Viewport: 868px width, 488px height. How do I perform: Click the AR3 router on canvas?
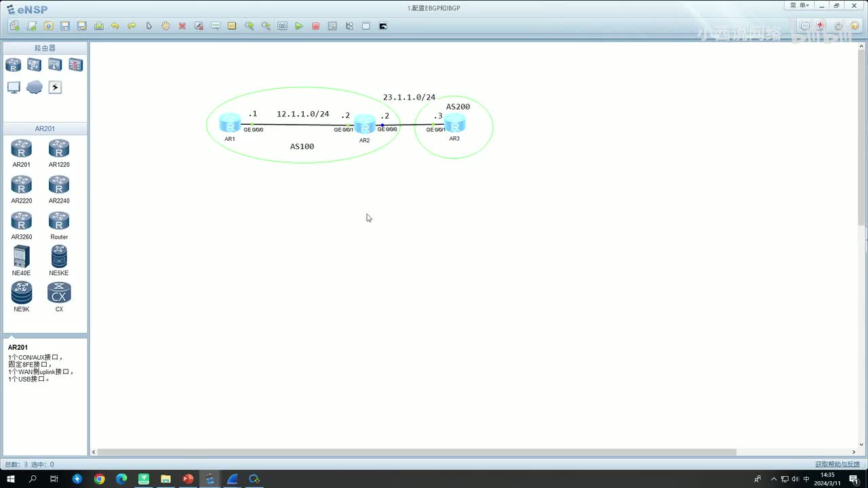click(454, 123)
